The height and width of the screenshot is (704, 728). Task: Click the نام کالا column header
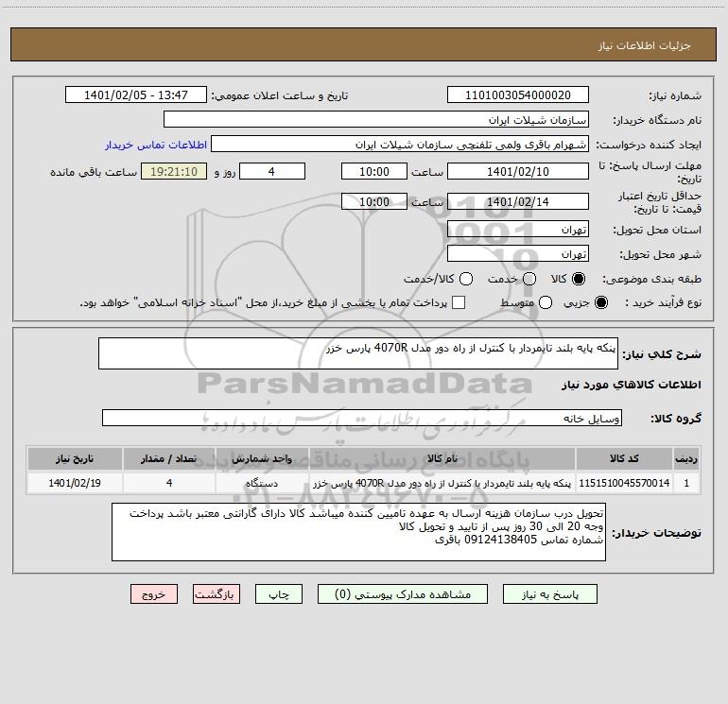pyautogui.click(x=442, y=458)
